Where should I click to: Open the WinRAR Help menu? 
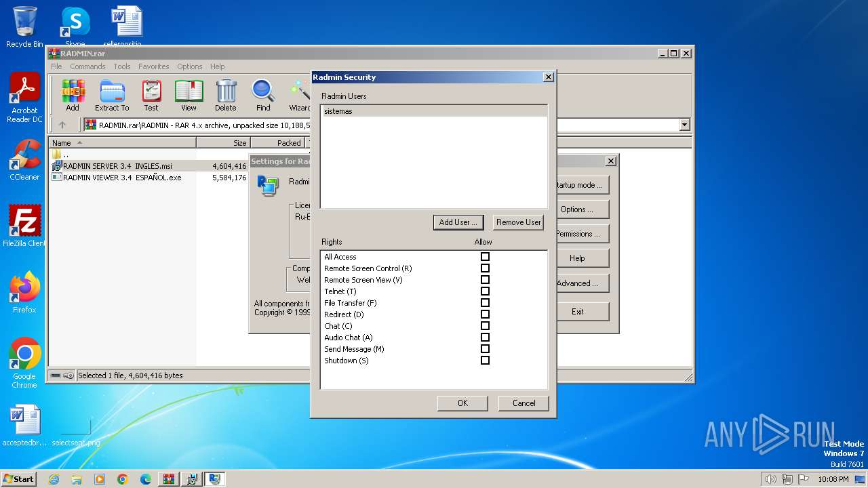(217, 66)
